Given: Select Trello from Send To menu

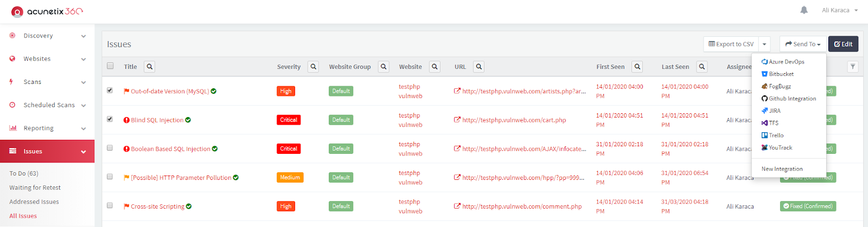Looking at the screenshot, I should (x=773, y=135).
